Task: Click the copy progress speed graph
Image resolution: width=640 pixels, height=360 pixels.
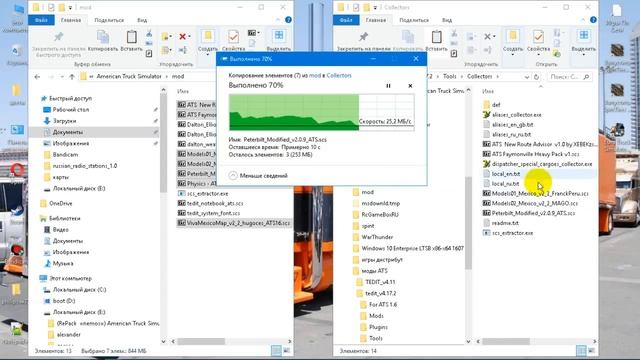Action: click(321, 112)
